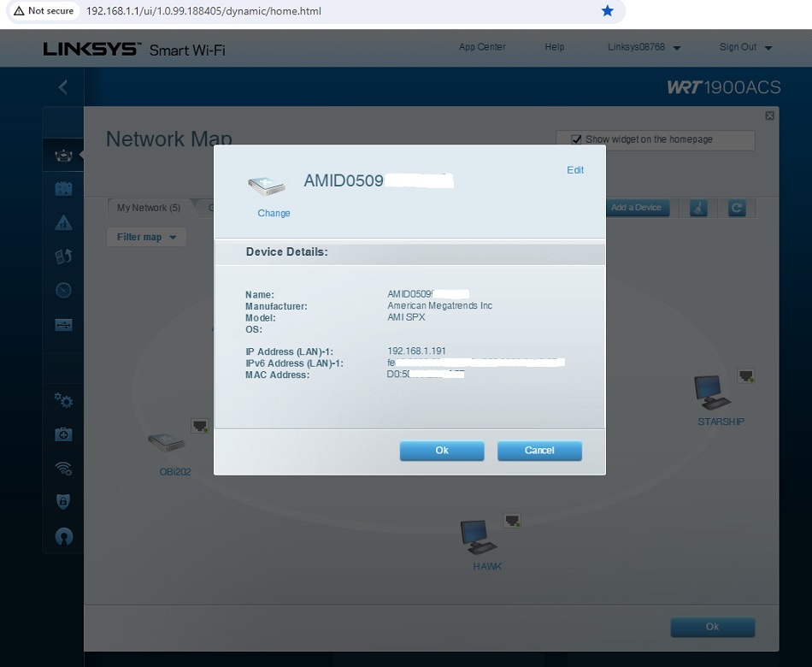The image size is (812, 667).
Task: Open Security shield icon
Action: (63, 502)
